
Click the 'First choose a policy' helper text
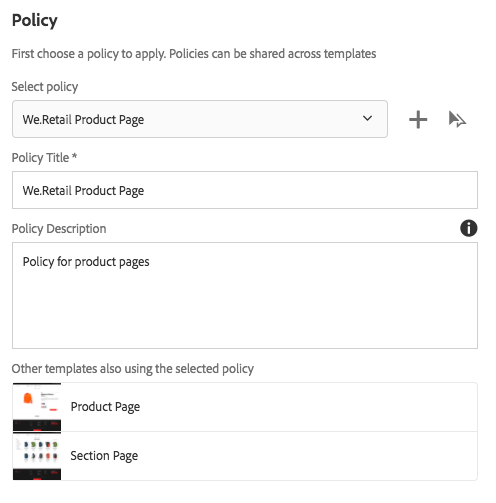pyautogui.click(x=194, y=54)
